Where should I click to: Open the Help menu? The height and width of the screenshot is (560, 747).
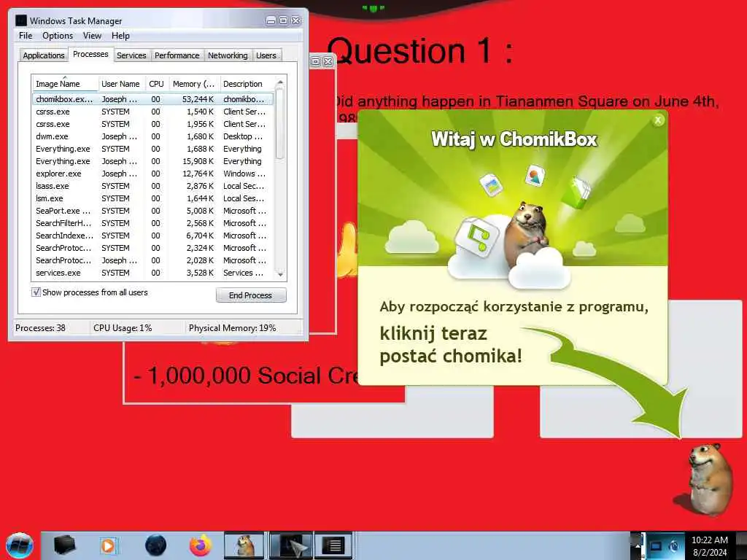[x=120, y=36]
